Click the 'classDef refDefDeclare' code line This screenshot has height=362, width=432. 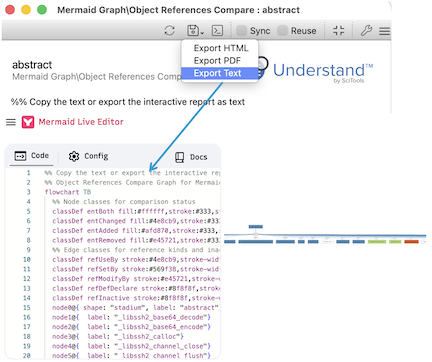coord(136,288)
